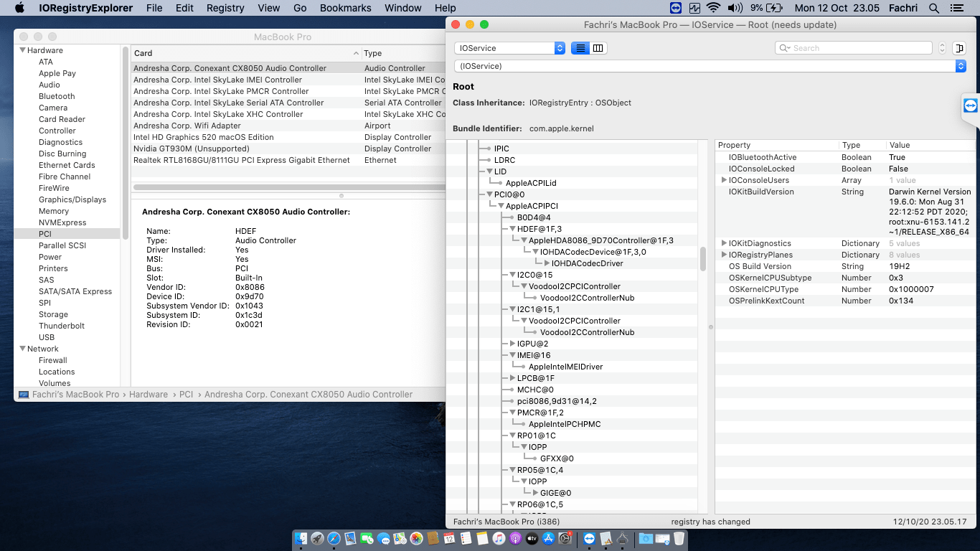Open Photos from the Dock
980x551 pixels.
coord(416,538)
